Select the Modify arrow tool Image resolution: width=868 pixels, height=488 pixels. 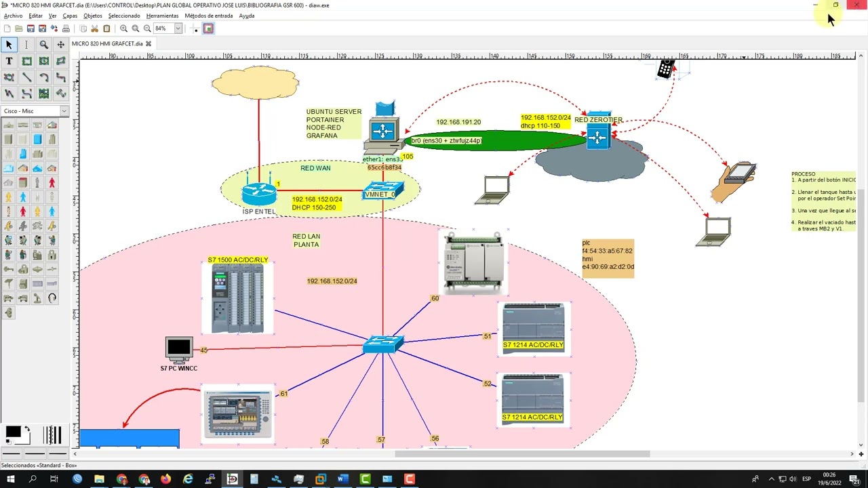pos(9,44)
